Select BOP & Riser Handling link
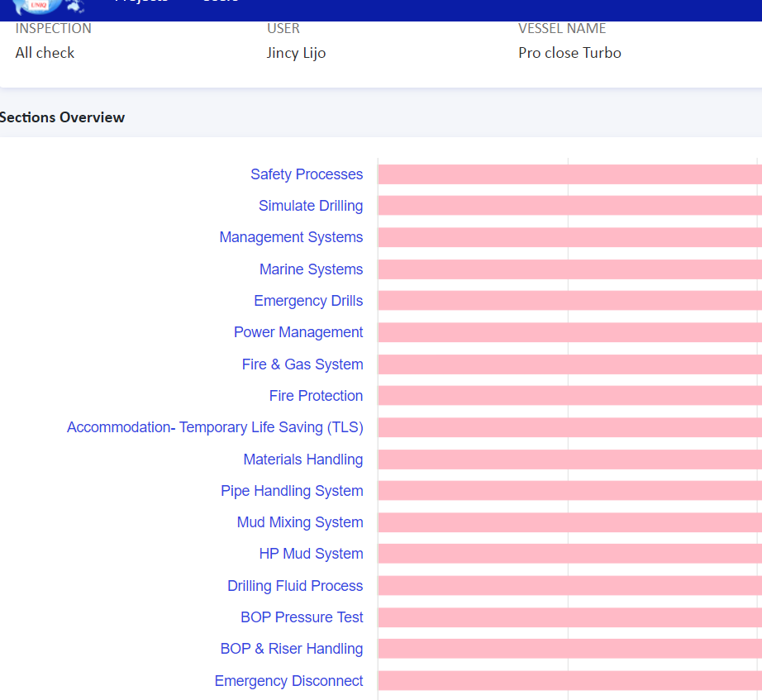This screenshot has width=762, height=700. tap(292, 649)
